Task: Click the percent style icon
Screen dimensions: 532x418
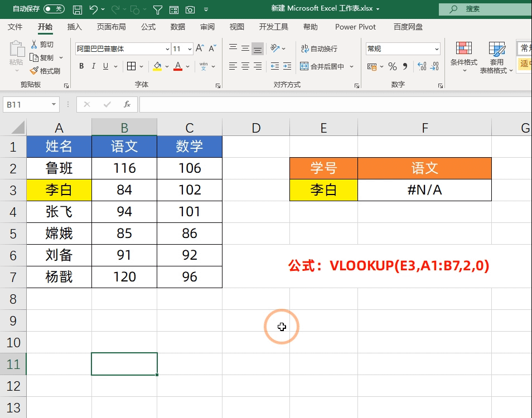Action: coord(393,66)
